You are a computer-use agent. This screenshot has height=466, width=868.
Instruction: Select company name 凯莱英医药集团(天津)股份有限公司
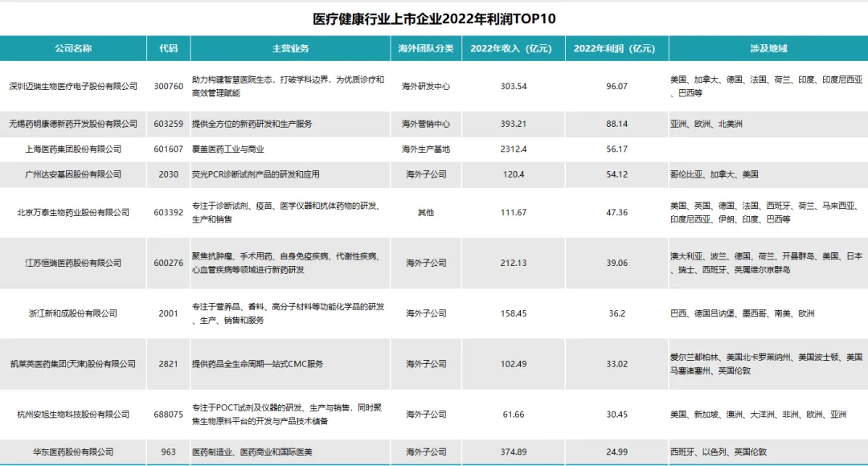pyautogui.click(x=73, y=364)
